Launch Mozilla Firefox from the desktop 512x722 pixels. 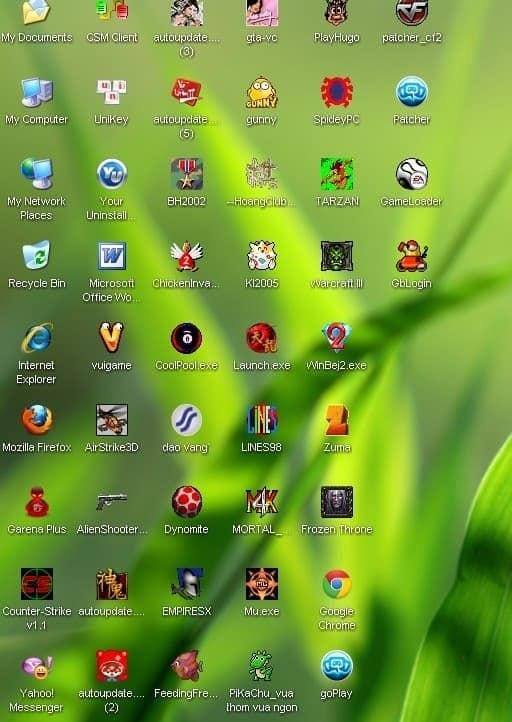36,419
